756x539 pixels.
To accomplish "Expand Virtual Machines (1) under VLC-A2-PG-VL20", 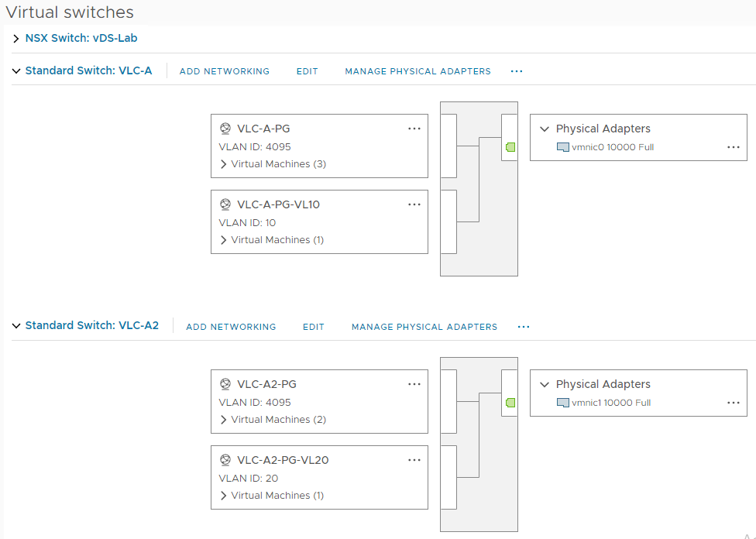I will [x=224, y=496].
